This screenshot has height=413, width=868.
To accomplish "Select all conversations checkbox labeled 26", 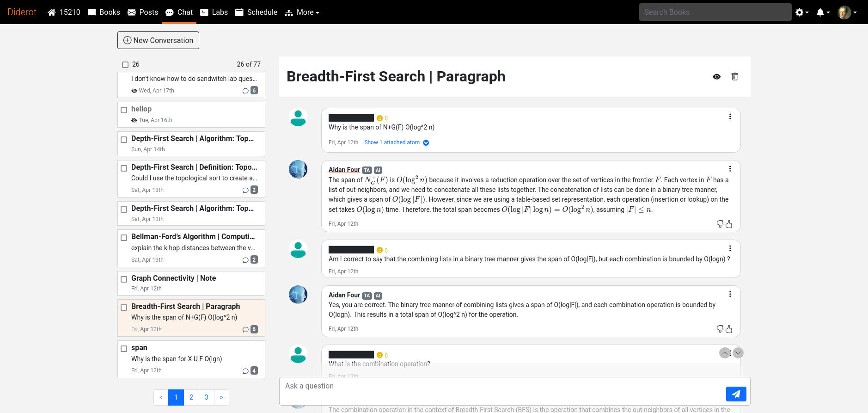I will pos(125,65).
